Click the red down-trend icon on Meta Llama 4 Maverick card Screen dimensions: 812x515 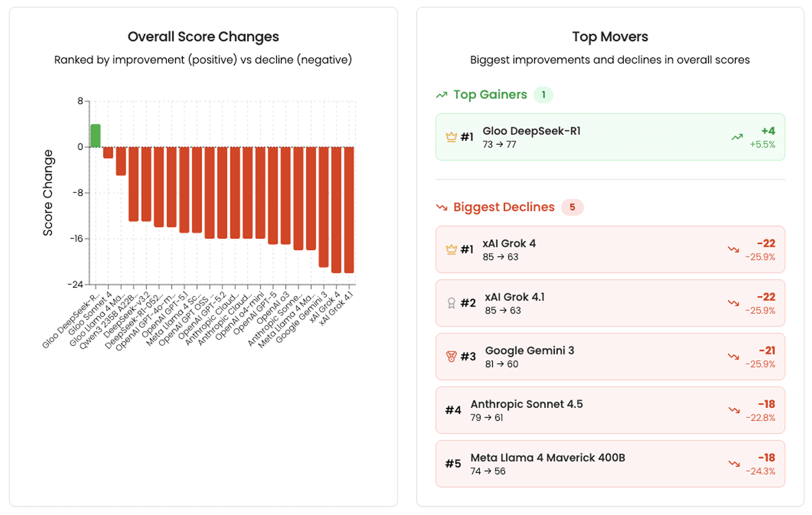coord(734,464)
